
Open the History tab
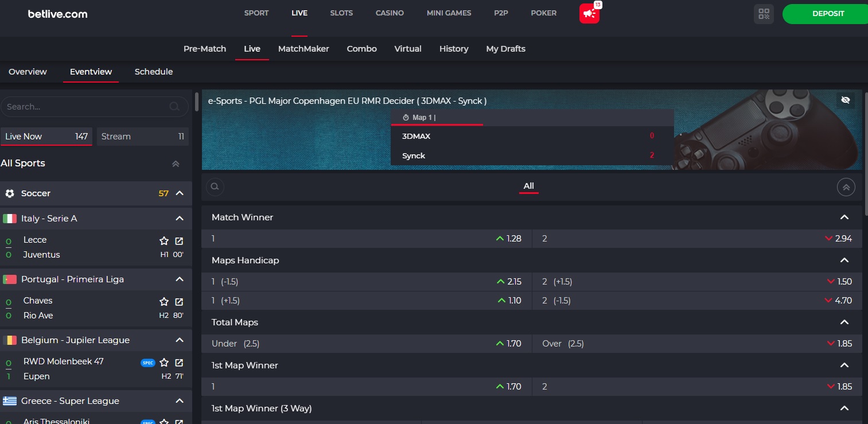[454, 49]
